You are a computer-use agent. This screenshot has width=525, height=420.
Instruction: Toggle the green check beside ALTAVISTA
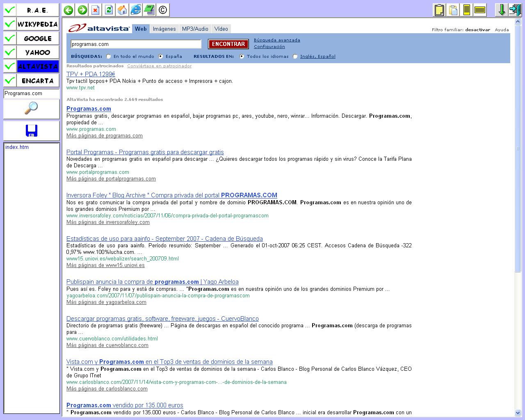(10, 66)
